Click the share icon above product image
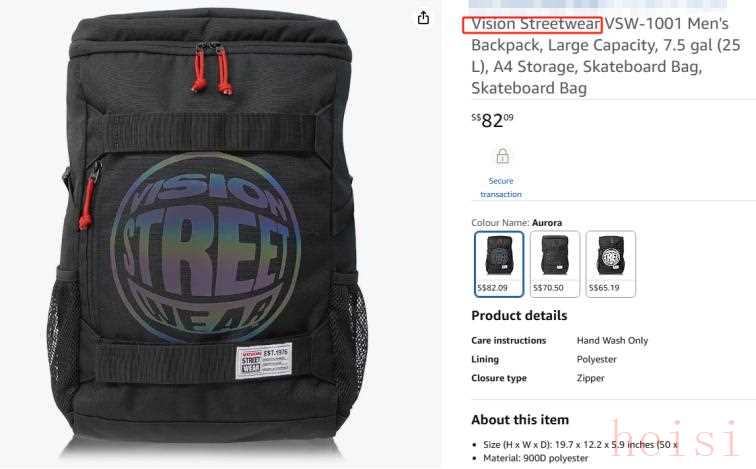 click(x=423, y=18)
